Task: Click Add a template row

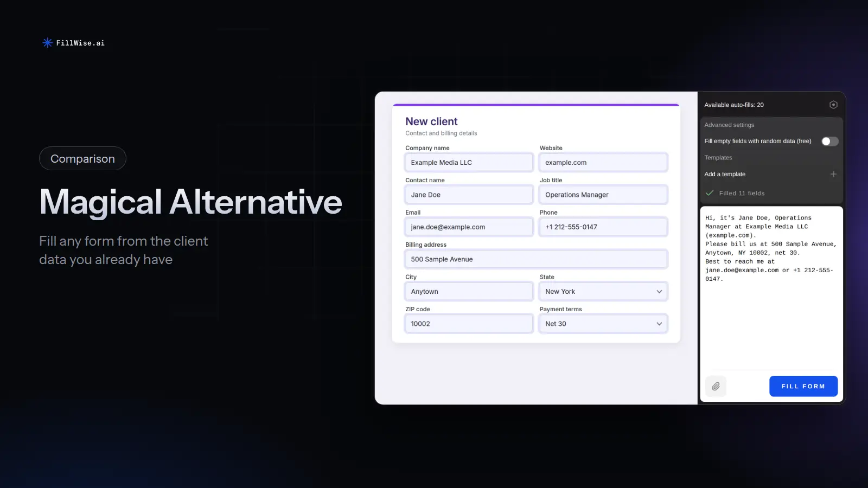Action: coord(771,174)
